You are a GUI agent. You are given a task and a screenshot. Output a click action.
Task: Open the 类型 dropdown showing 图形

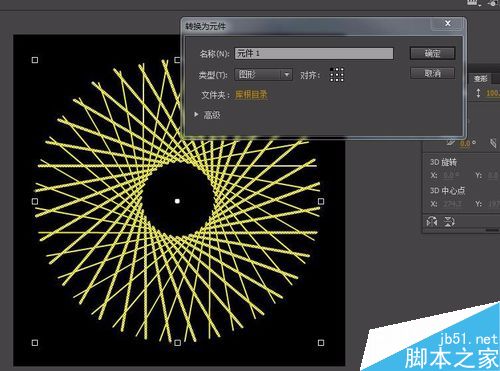point(263,74)
